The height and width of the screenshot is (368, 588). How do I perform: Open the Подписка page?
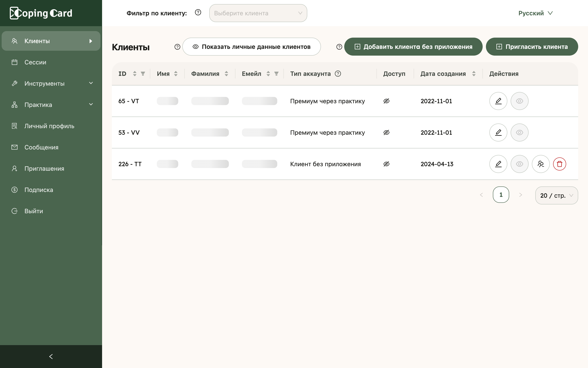tap(51, 190)
